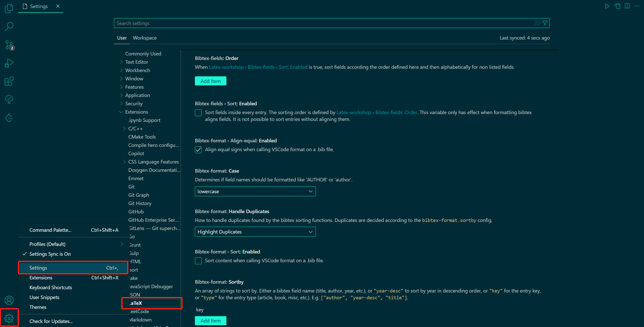Viewport: 644px width, 327px height.
Task: Click Add Item under Bibtex-fields Order
Action: pos(210,81)
